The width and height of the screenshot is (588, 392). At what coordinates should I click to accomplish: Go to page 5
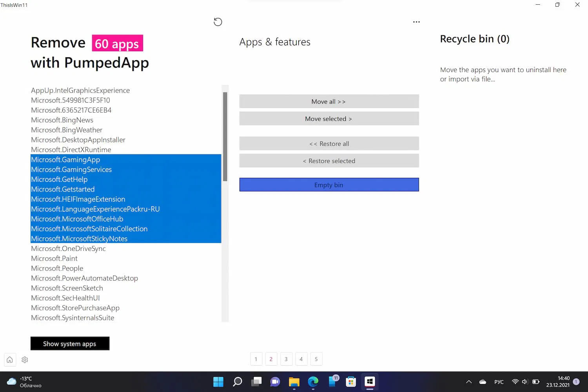(316, 359)
